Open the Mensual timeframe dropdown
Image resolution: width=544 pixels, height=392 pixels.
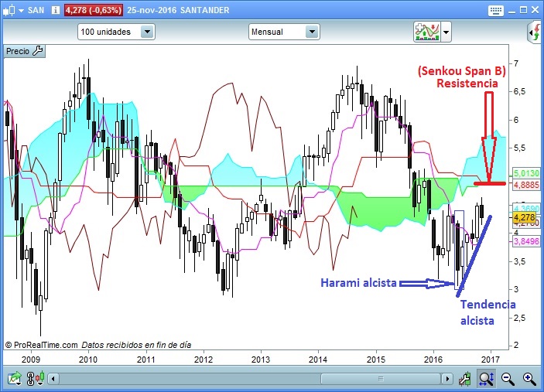(284, 32)
